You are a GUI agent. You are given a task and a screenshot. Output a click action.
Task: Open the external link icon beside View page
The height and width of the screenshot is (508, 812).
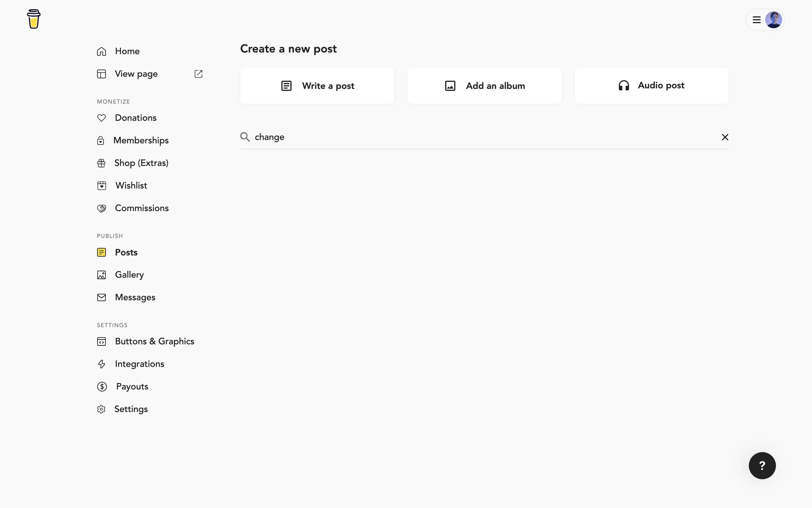click(198, 74)
